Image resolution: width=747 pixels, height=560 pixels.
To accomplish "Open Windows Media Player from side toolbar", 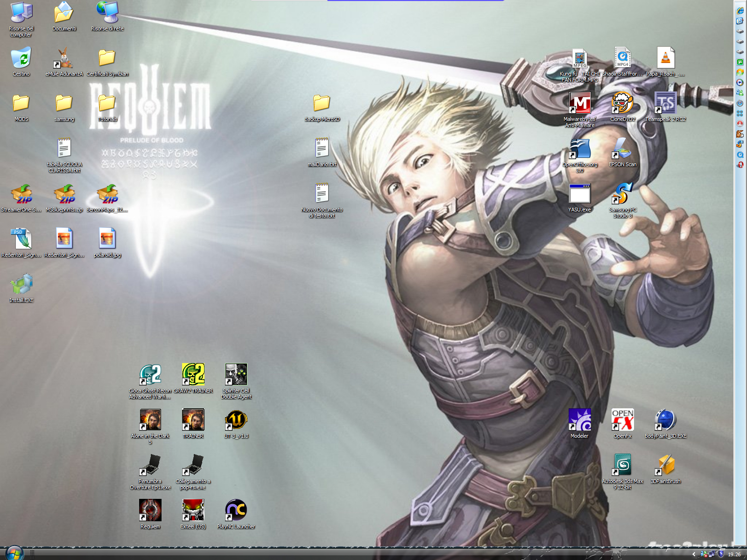I will [x=740, y=82].
